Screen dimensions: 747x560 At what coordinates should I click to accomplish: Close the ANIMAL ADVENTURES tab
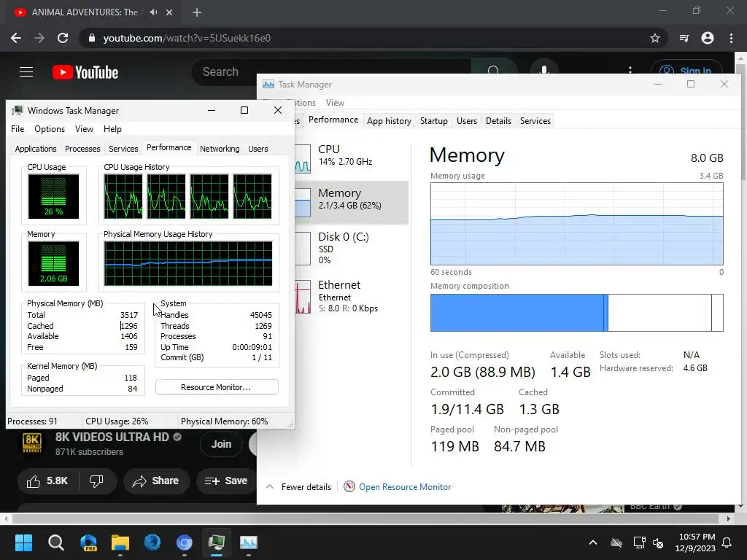[x=169, y=12]
